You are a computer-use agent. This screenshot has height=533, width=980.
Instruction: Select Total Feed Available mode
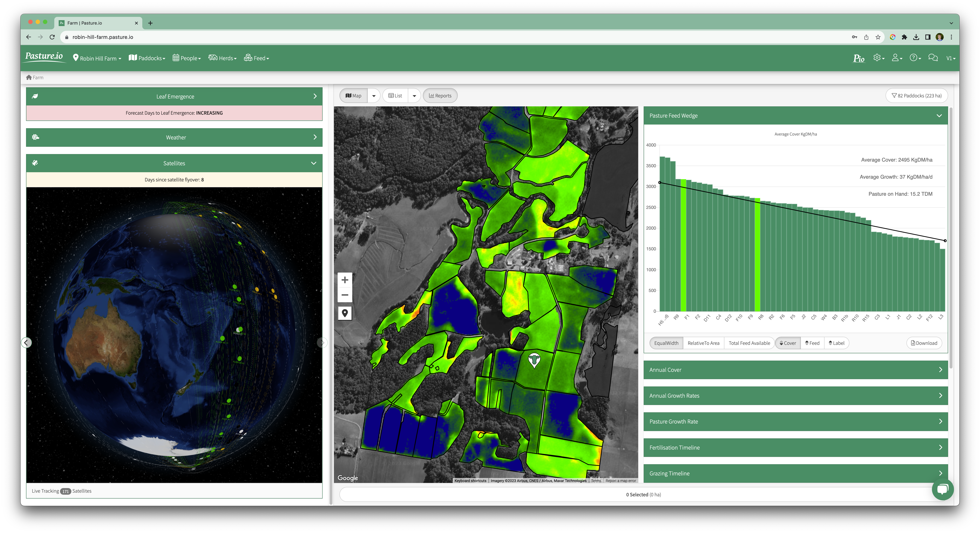749,343
